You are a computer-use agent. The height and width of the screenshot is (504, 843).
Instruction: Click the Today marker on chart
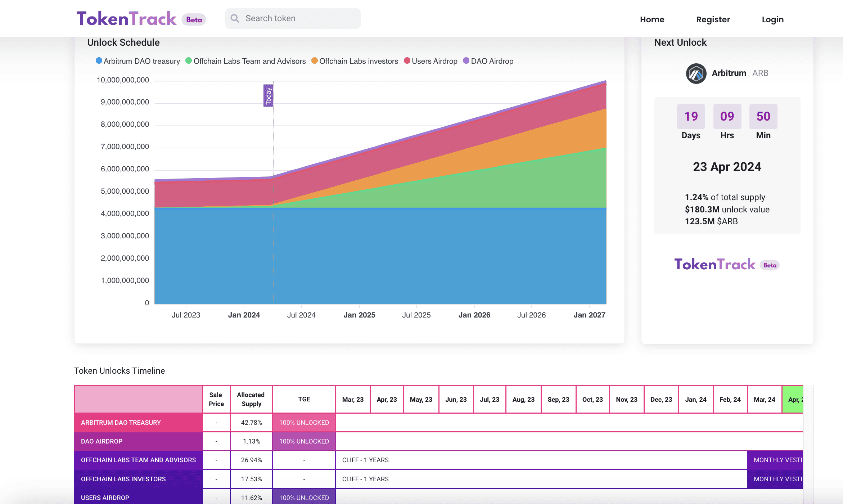point(268,96)
